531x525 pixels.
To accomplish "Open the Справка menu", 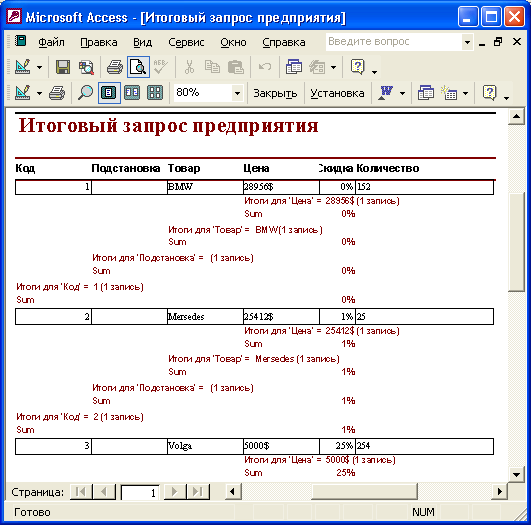I will point(283,42).
